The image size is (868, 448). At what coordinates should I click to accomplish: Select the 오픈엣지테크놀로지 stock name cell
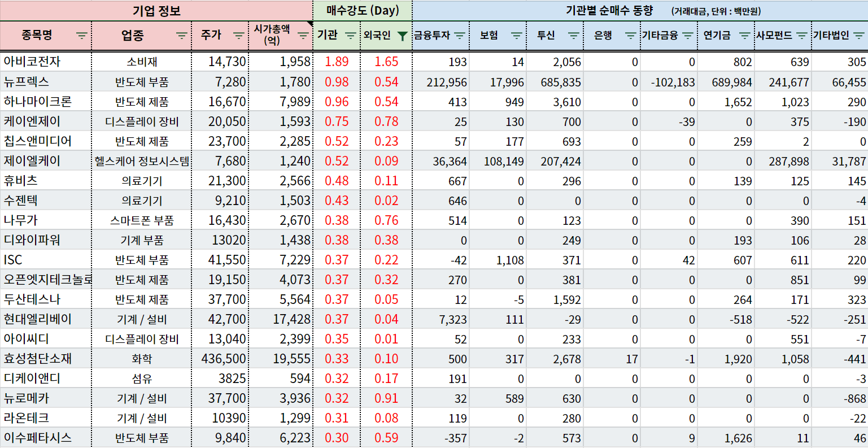[x=46, y=280]
